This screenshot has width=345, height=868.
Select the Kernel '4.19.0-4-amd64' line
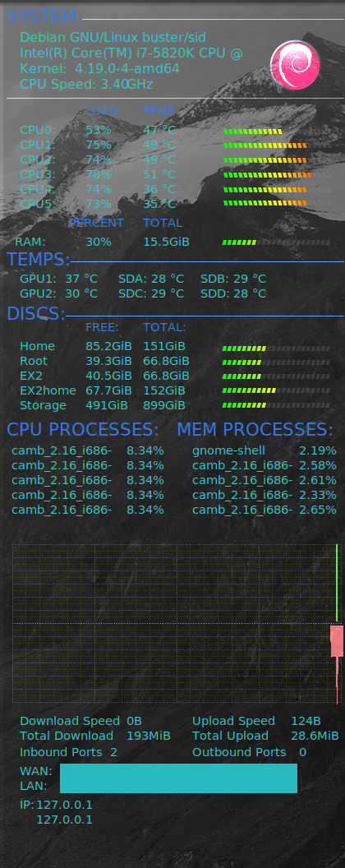(99, 69)
